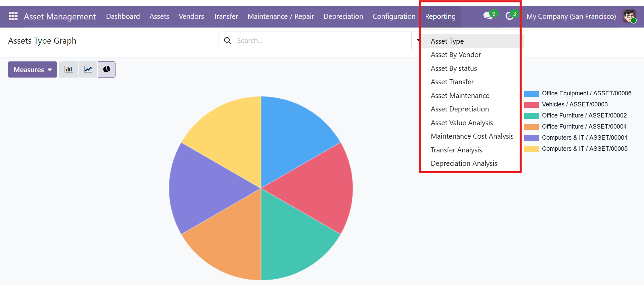Toggle legend swatch Office Furniture / ASSET/00002
Image resolution: width=644 pixels, height=285 pixels.
click(x=532, y=115)
